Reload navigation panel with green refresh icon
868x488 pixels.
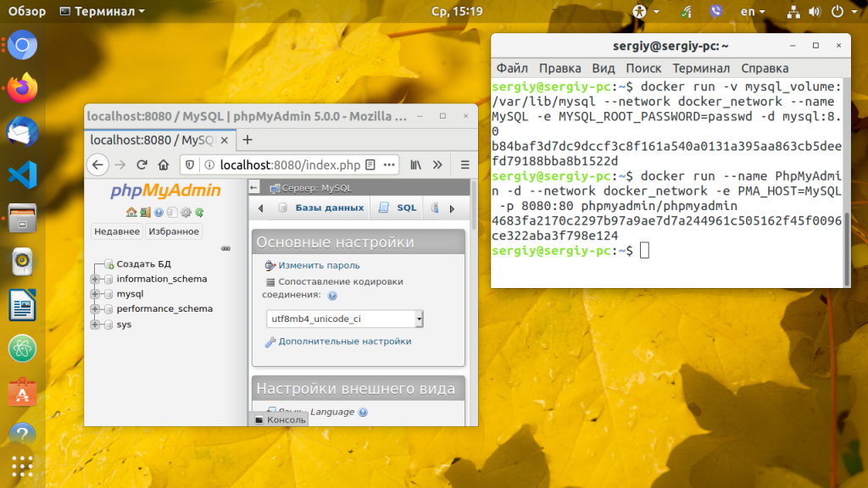[199, 213]
